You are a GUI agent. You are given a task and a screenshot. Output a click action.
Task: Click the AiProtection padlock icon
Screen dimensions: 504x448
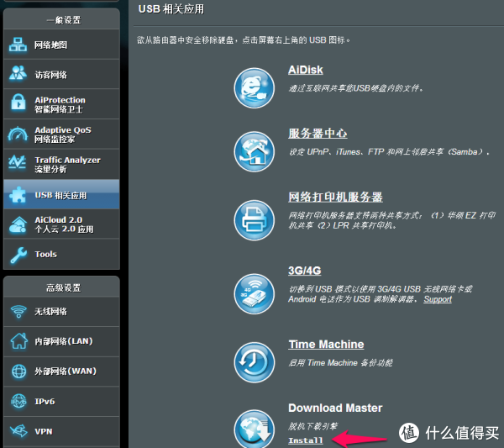tap(18, 103)
